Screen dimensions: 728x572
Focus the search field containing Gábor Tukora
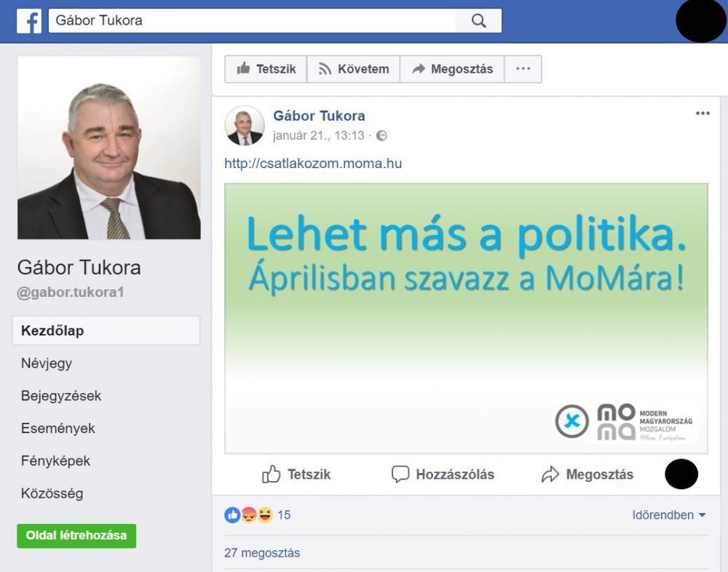[252, 21]
